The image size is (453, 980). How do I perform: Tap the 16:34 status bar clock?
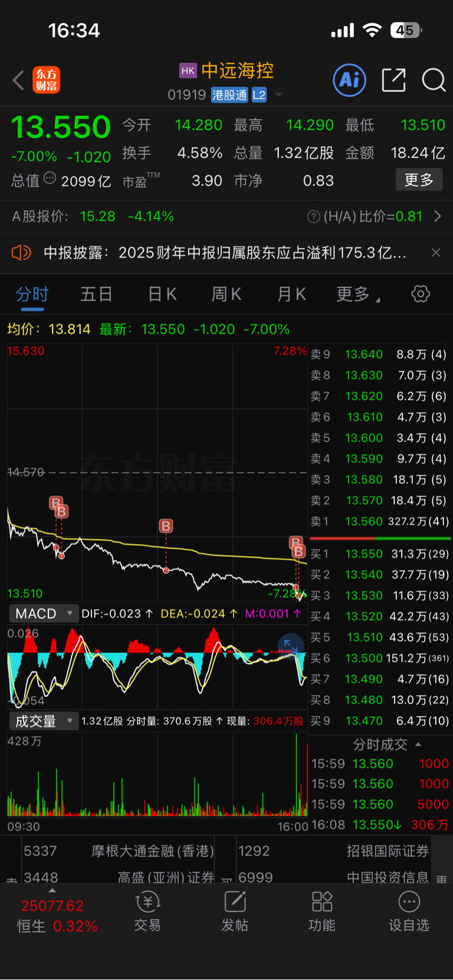pos(74,31)
